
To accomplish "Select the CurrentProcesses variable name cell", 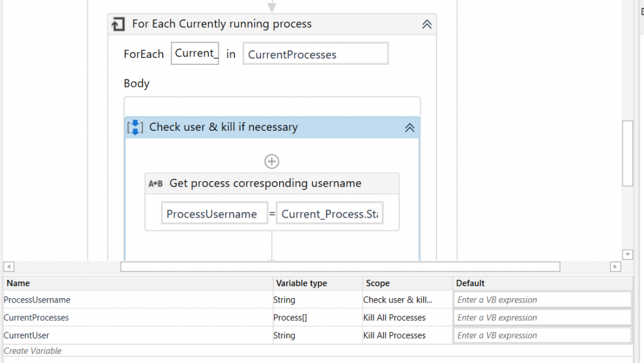I will pyautogui.click(x=138, y=318).
